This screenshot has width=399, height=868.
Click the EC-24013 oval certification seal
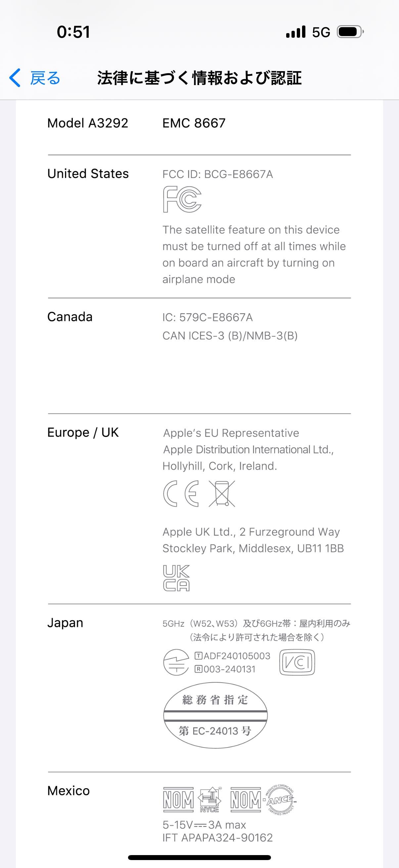[215, 715]
